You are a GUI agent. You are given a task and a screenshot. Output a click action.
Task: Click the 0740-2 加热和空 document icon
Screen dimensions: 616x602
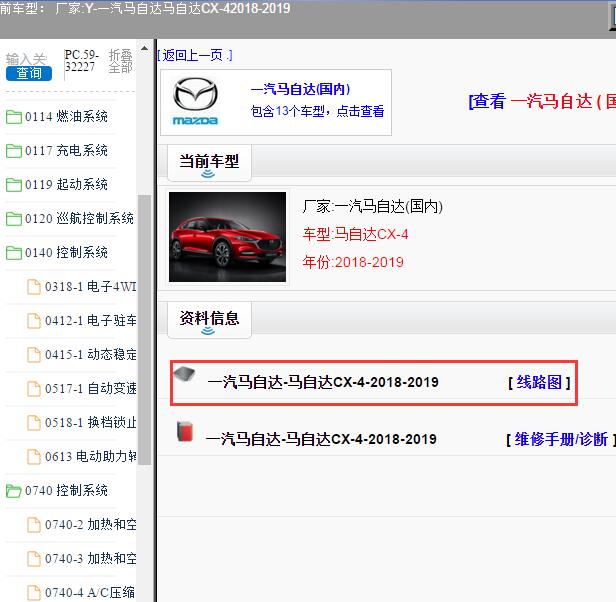click(34, 525)
